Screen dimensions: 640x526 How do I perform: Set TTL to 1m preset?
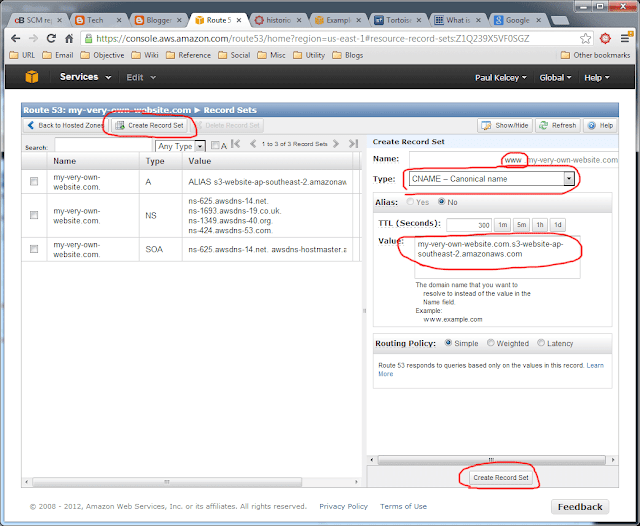[x=502, y=225]
